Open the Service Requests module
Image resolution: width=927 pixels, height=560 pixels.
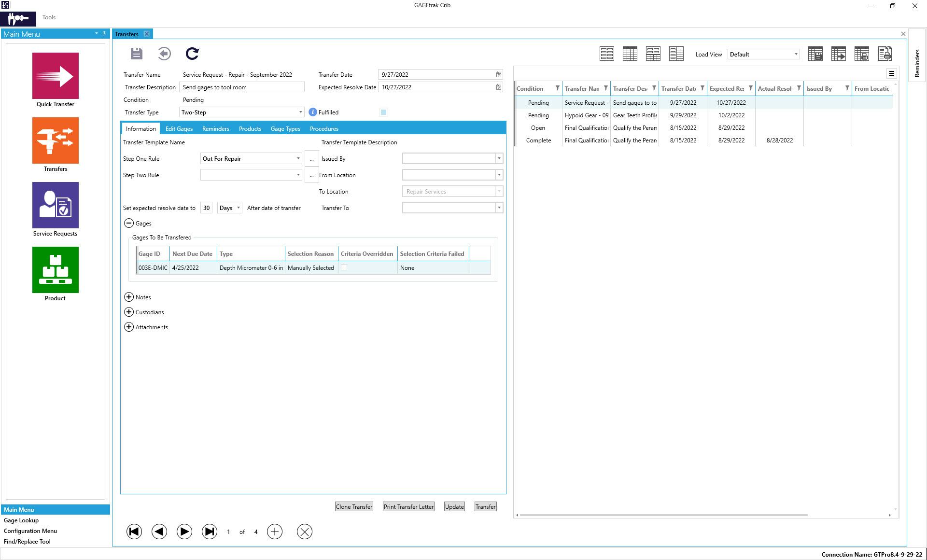coord(56,205)
